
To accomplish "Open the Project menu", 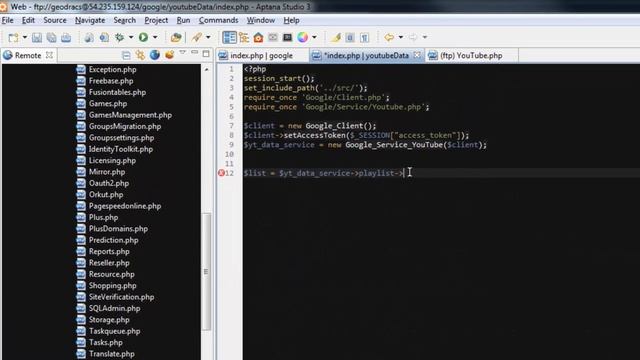I will (x=156, y=20).
